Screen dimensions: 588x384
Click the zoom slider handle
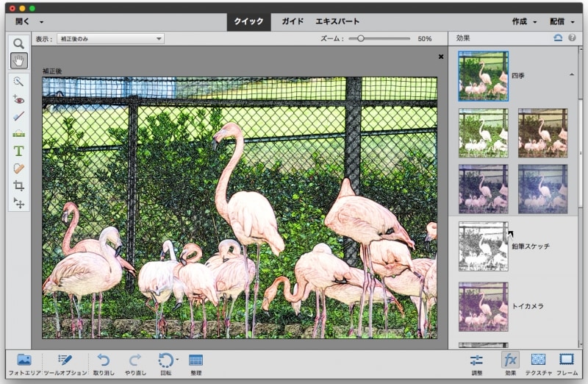[x=360, y=38]
